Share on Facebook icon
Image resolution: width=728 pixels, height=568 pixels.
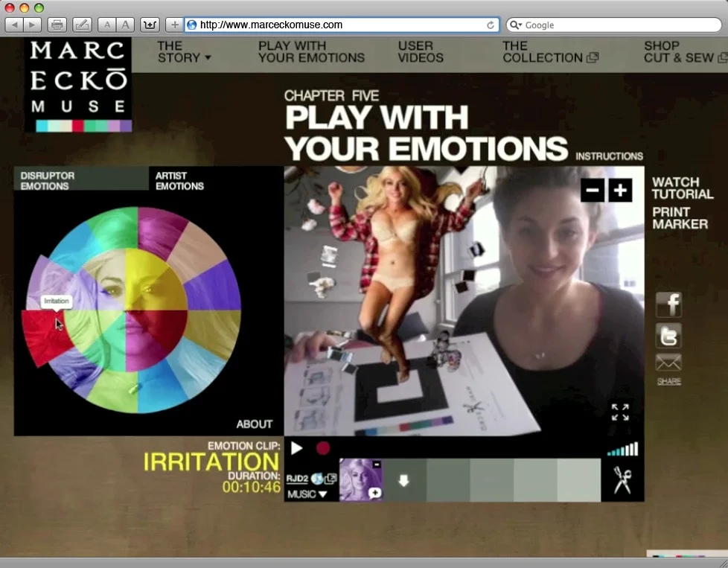[x=668, y=304]
